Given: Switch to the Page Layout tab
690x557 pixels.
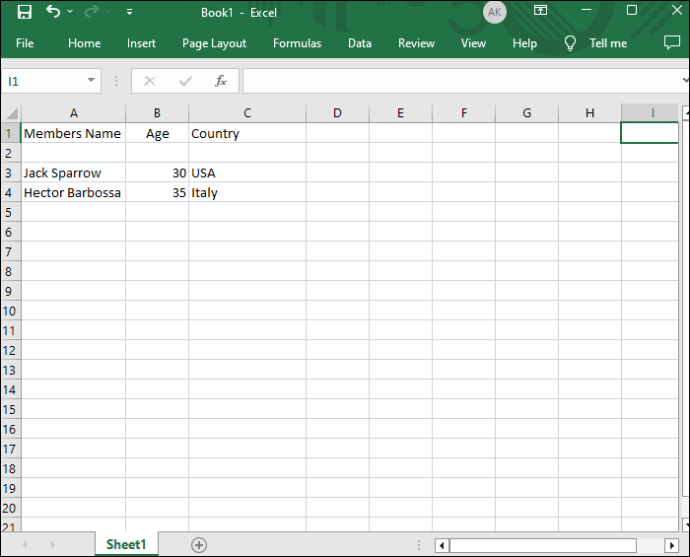Looking at the screenshot, I should click(x=214, y=43).
